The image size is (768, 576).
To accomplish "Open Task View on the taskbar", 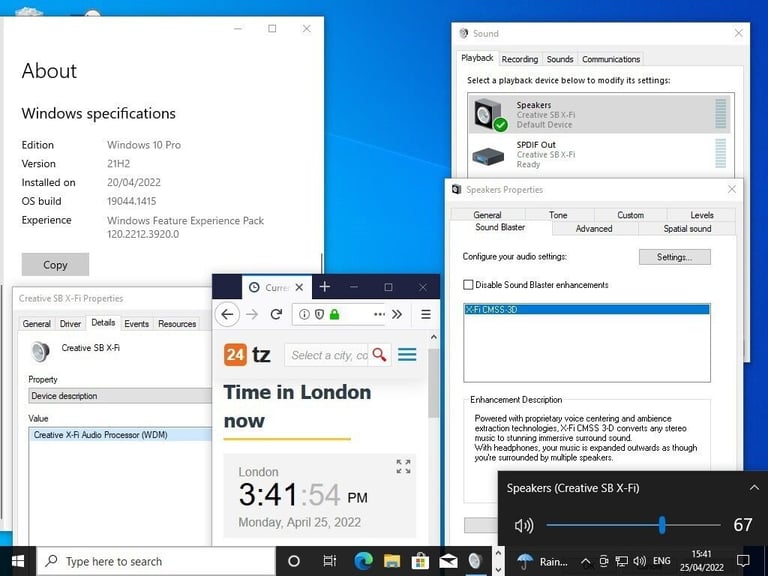I will coord(330,561).
